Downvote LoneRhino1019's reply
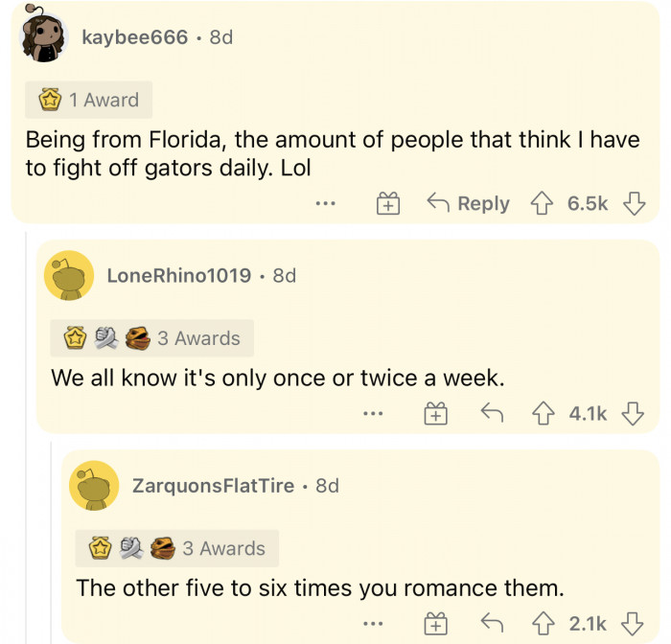This screenshot has width=671, height=644. (632, 414)
